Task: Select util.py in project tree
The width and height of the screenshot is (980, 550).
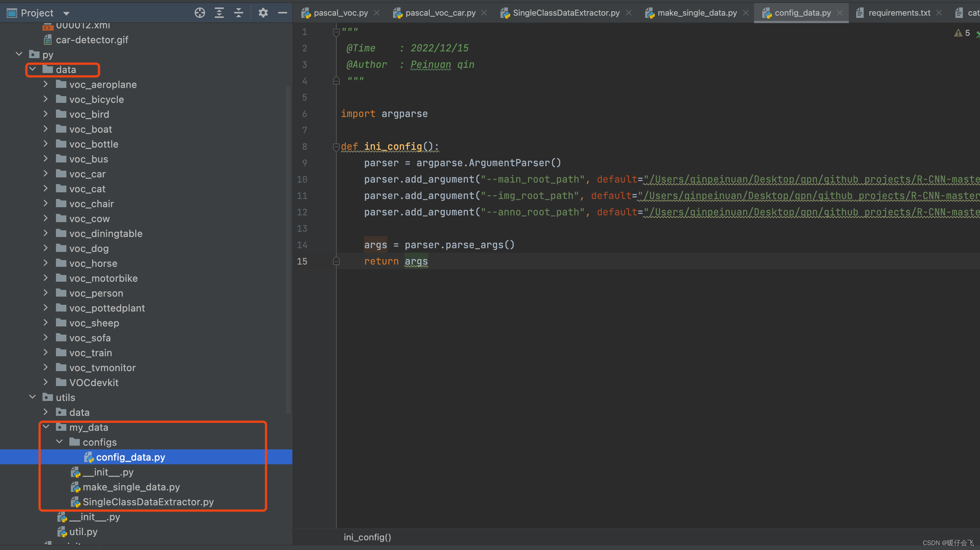Action: tap(83, 532)
